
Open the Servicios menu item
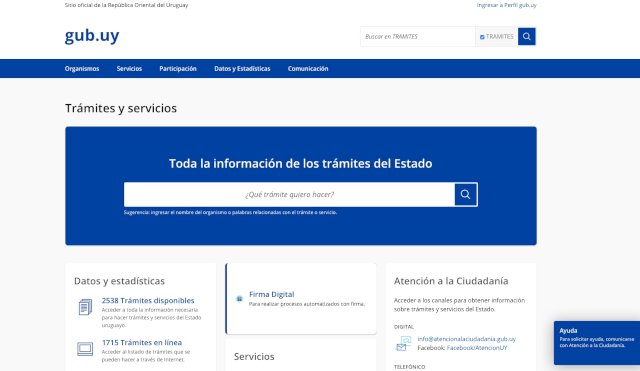pos(129,69)
